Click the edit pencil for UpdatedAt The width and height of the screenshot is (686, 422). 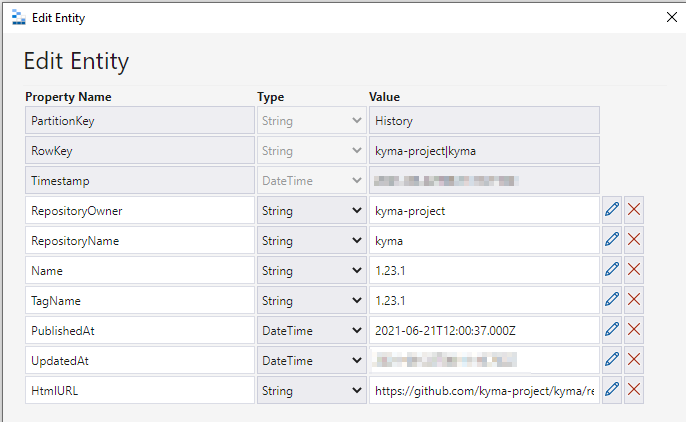point(612,360)
